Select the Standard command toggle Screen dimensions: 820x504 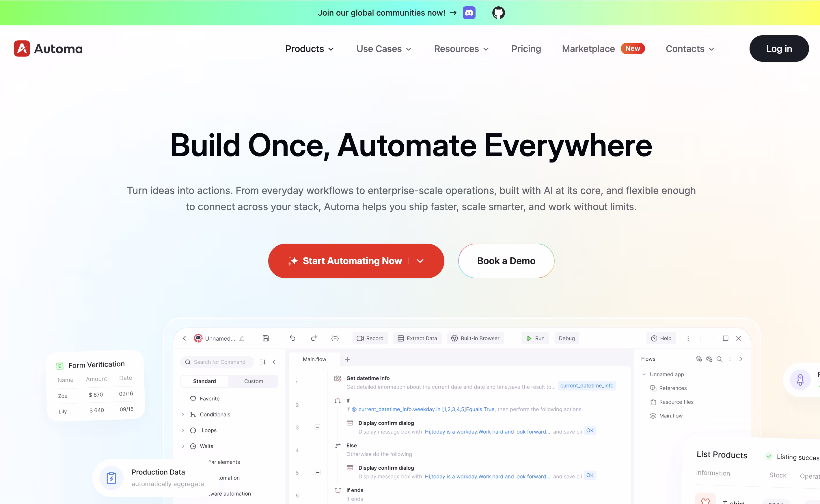click(204, 381)
